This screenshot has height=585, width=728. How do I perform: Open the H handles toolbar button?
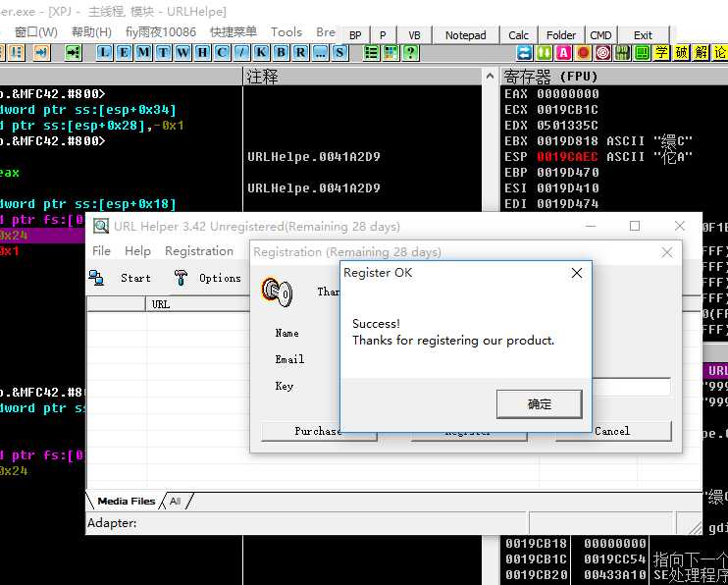(202, 52)
